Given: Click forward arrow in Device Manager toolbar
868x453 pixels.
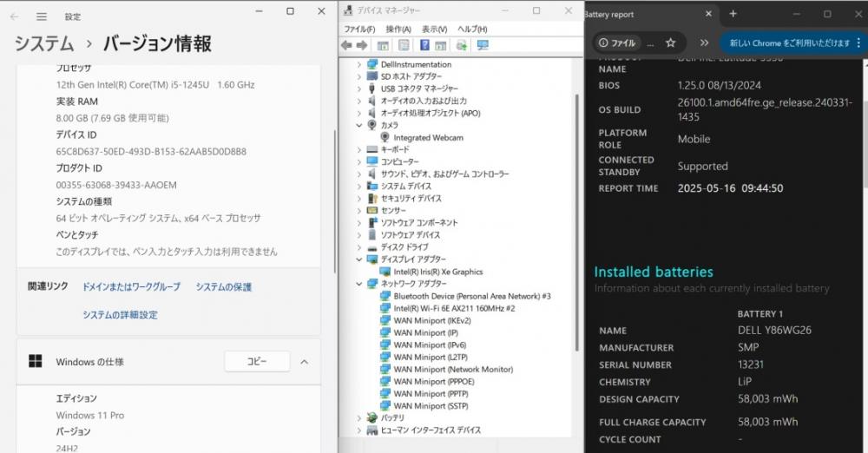Looking at the screenshot, I should point(362,45).
